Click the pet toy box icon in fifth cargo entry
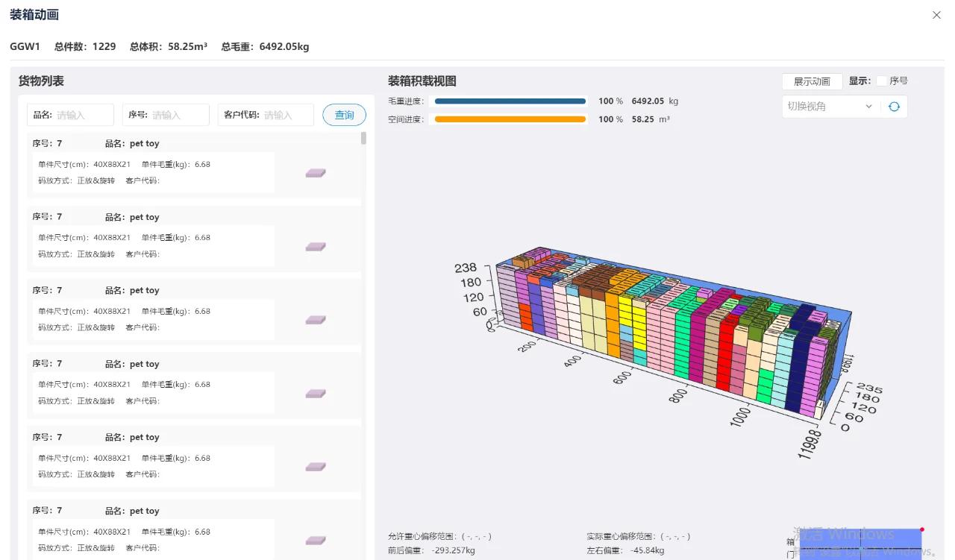955x560 pixels. pos(315,466)
